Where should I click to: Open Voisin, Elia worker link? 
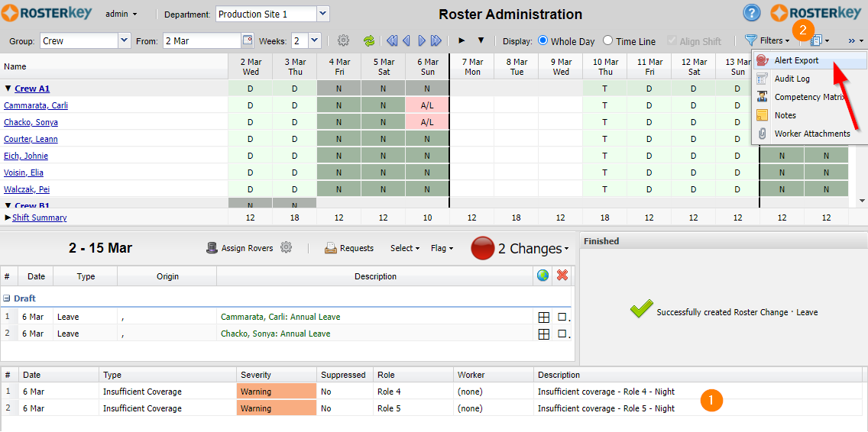(23, 172)
